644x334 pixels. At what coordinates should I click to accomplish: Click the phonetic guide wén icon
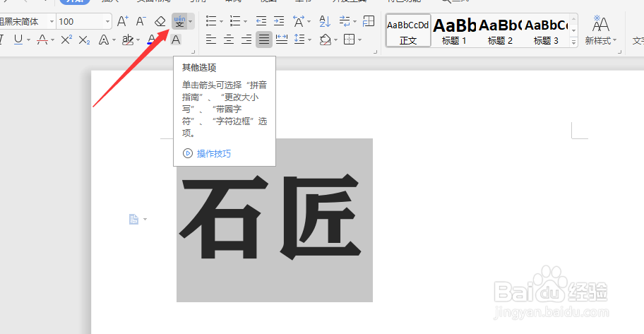click(179, 21)
